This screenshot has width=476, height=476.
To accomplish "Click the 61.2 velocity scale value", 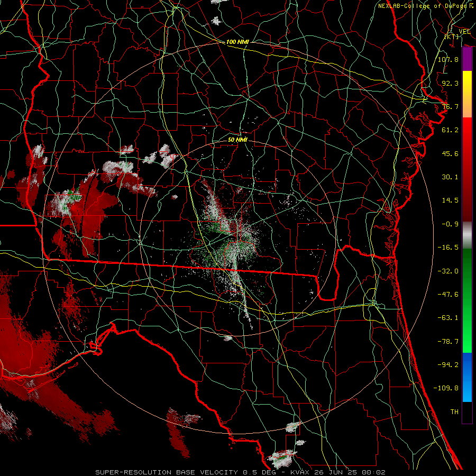I will [x=450, y=130].
